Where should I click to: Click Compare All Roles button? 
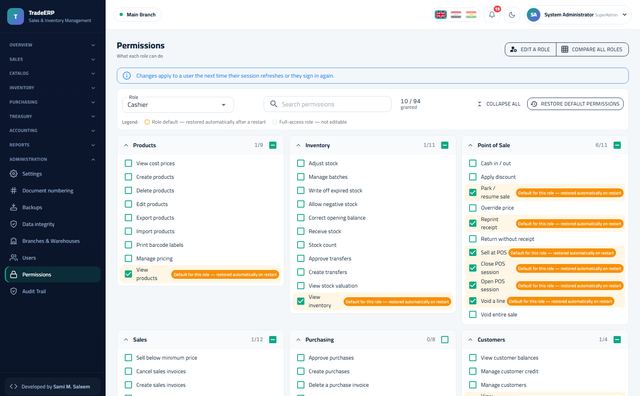coord(592,49)
